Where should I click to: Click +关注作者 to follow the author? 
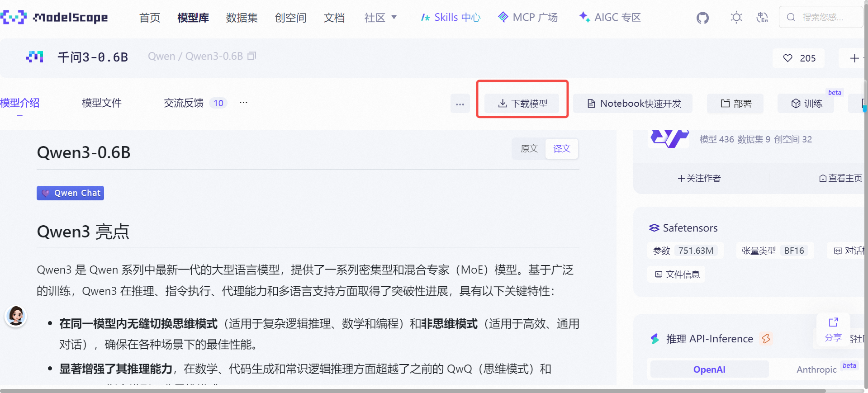coord(699,178)
